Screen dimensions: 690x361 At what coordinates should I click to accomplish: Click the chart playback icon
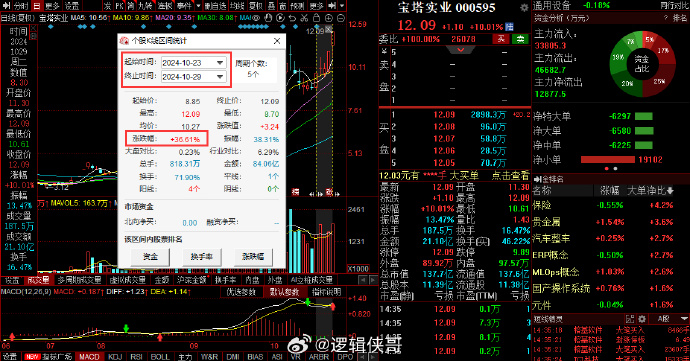point(280,18)
